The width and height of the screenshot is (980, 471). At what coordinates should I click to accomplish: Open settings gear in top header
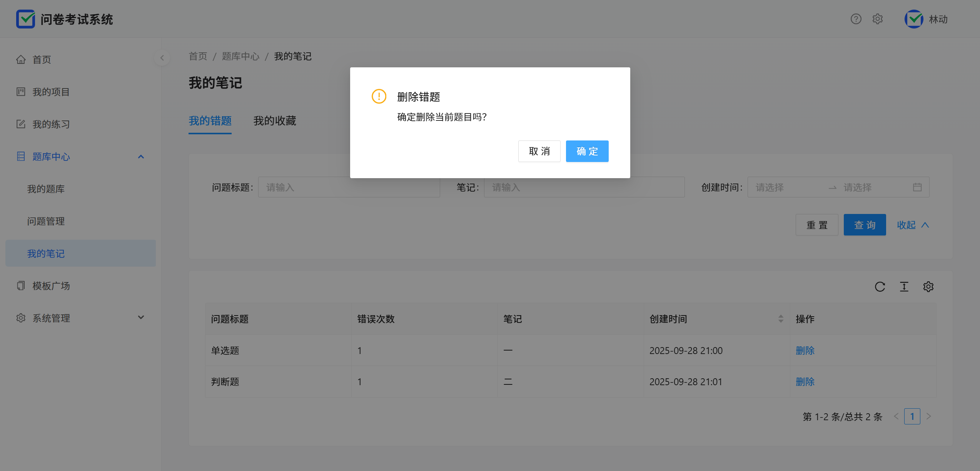[878, 19]
